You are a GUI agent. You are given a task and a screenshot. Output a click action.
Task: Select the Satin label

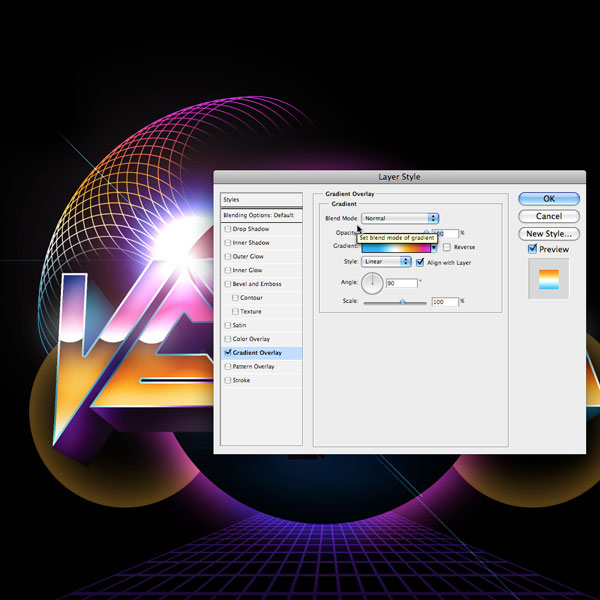click(239, 325)
